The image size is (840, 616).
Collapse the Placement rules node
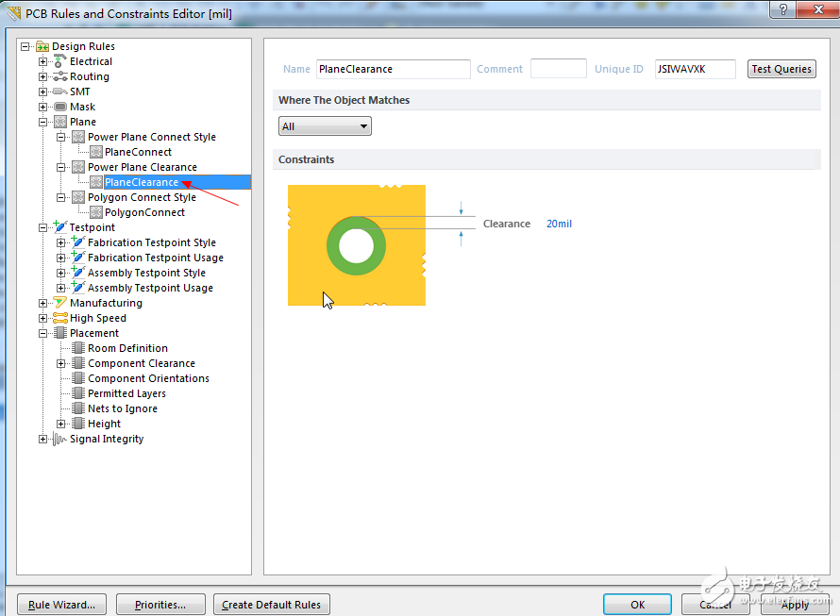pyautogui.click(x=42, y=333)
